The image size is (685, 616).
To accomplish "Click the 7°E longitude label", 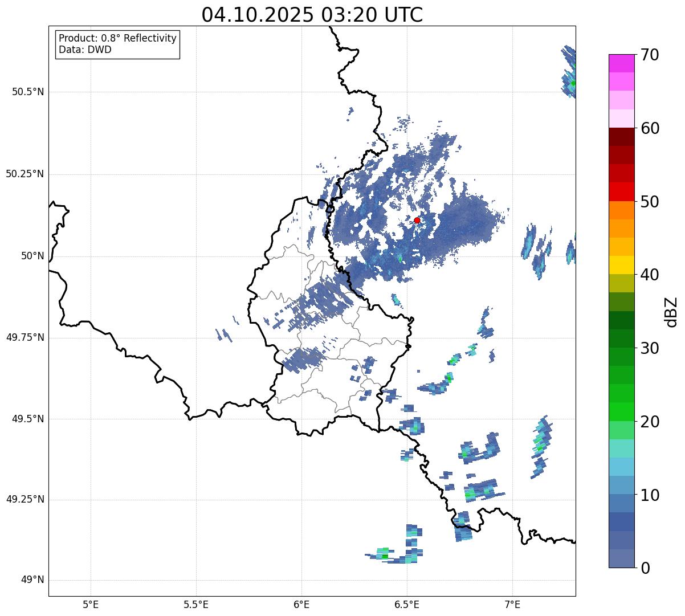I will click(513, 604).
